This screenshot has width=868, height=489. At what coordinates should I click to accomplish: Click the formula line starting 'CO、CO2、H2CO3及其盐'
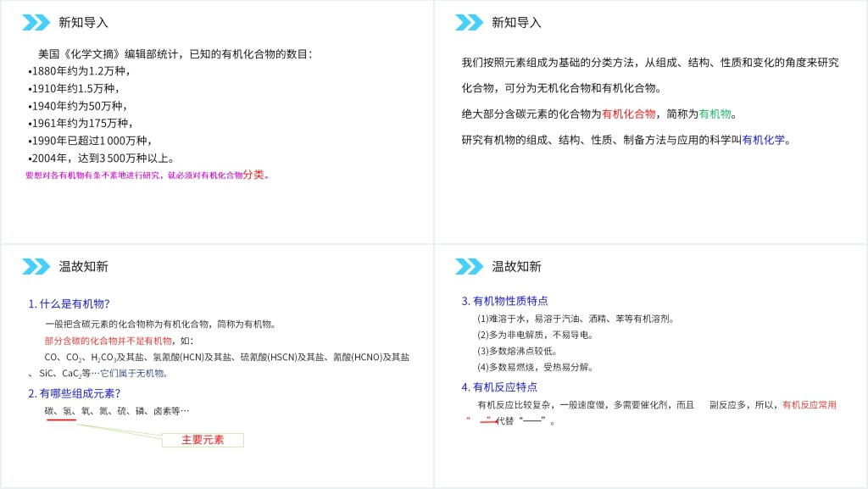coord(227,358)
